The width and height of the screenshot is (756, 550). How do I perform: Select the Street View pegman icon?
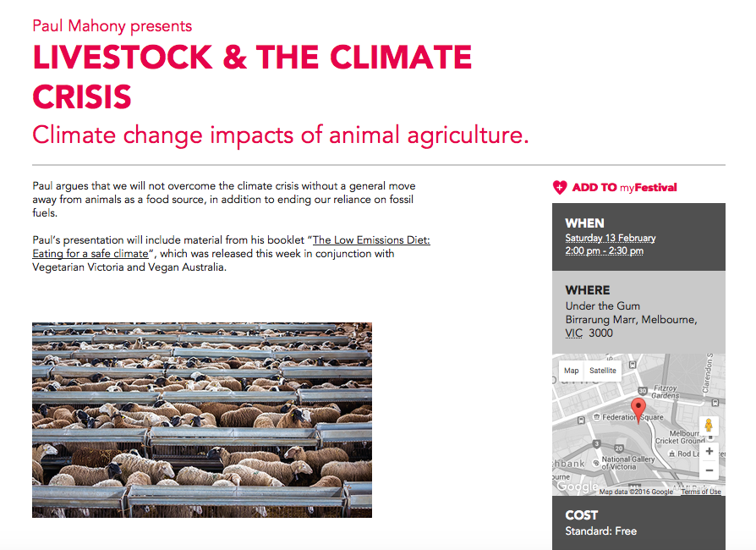[x=709, y=426]
